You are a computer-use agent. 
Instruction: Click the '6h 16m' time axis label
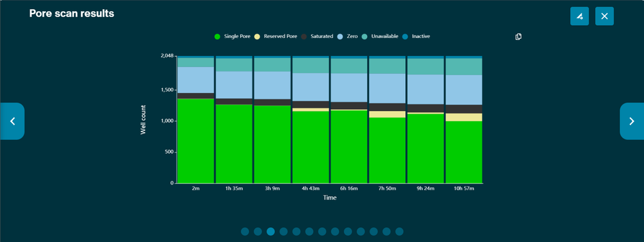coord(349,188)
